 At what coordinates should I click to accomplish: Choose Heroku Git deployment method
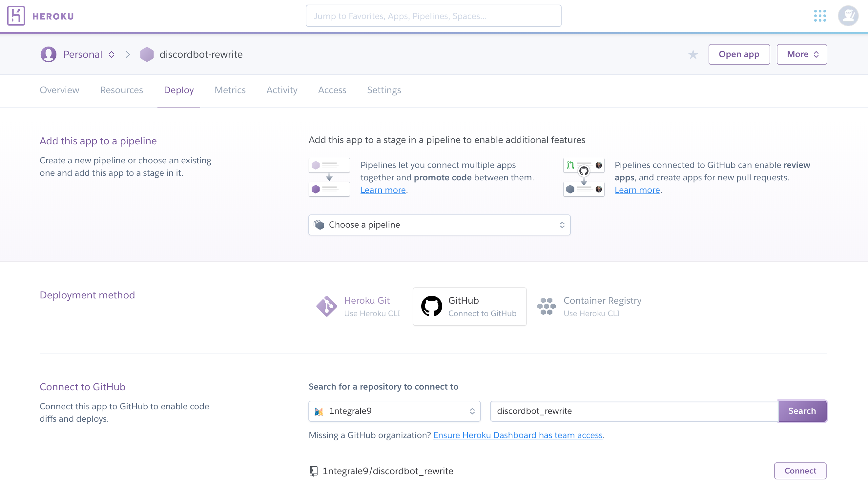tap(358, 306)
